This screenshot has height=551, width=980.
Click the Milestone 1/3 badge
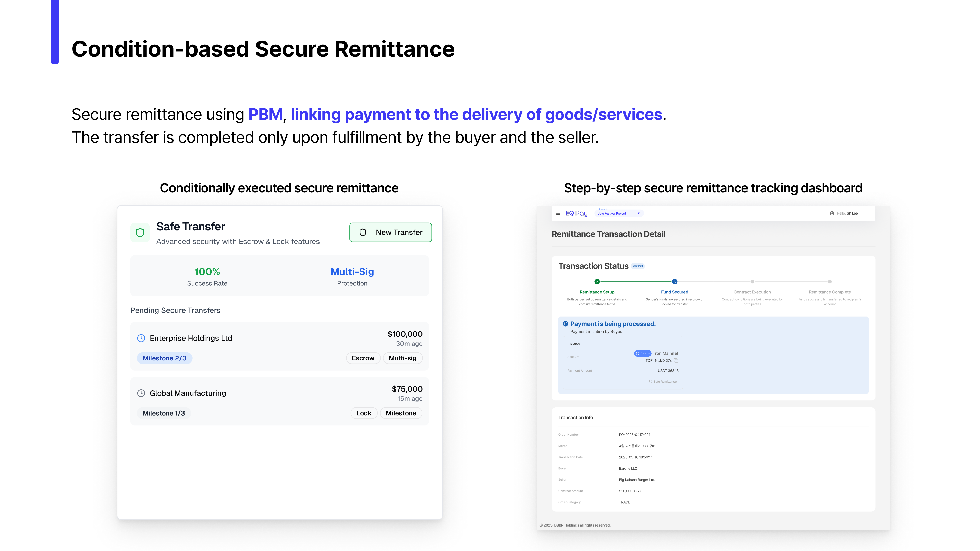click(x=164, y=413)
